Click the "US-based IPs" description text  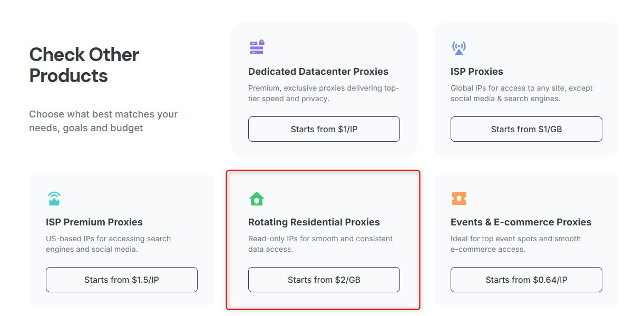tap(108, 244)
